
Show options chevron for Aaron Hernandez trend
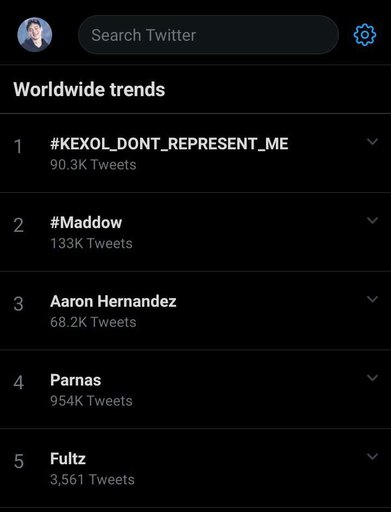point(372,299)
